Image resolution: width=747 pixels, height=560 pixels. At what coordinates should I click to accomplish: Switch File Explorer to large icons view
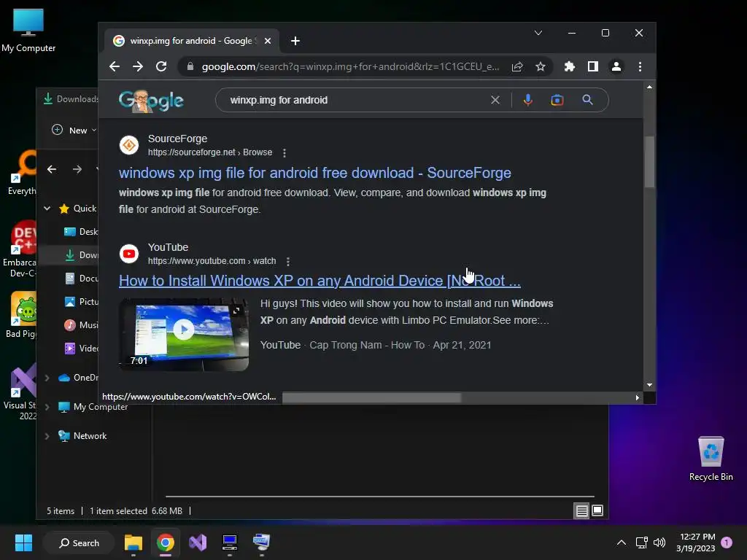coord(597,511)
